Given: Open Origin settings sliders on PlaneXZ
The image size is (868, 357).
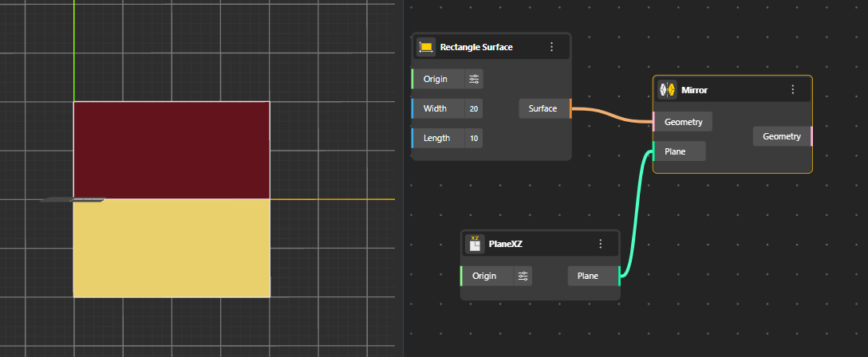Looking at the screenshot, I should tap(523, 276).
